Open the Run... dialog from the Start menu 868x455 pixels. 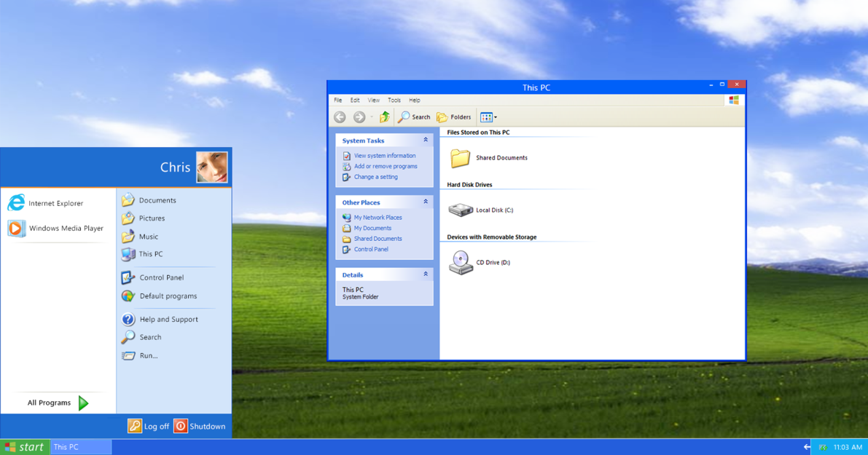139,355
